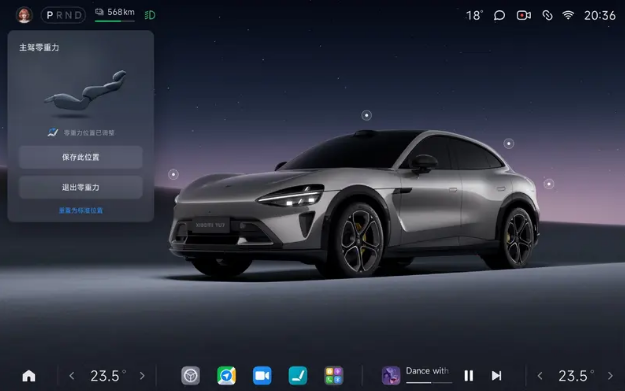
Task: Launch the maps navigation app icon
Action: click(x=226, y=375)
